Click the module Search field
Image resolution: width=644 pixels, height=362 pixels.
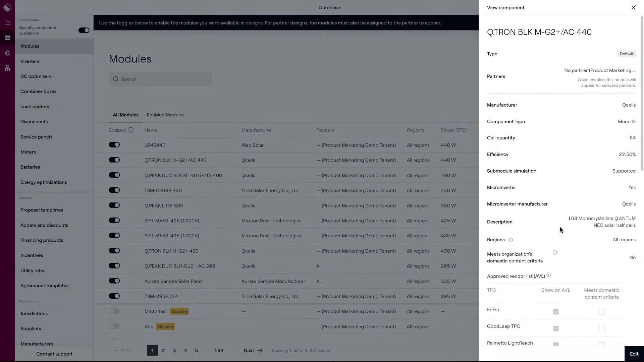pyautogui.click(x=160, y=79)
